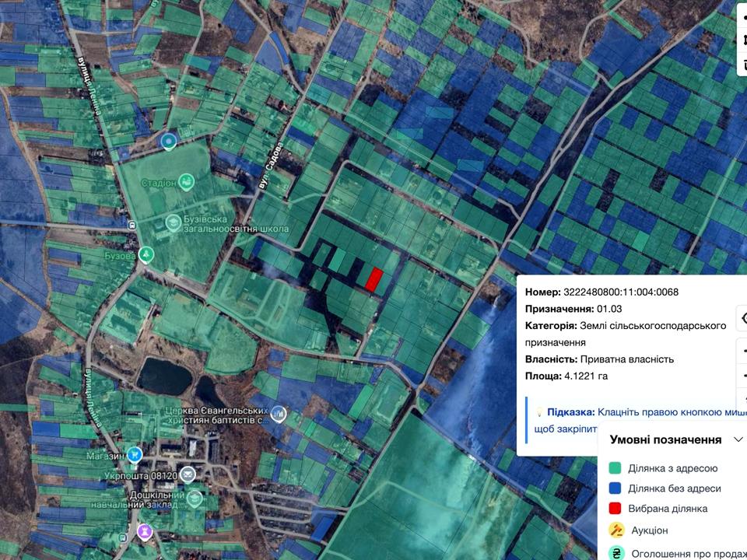Click the blue circle marker above the stadium

pyautogui.click(x=168, y=142)
